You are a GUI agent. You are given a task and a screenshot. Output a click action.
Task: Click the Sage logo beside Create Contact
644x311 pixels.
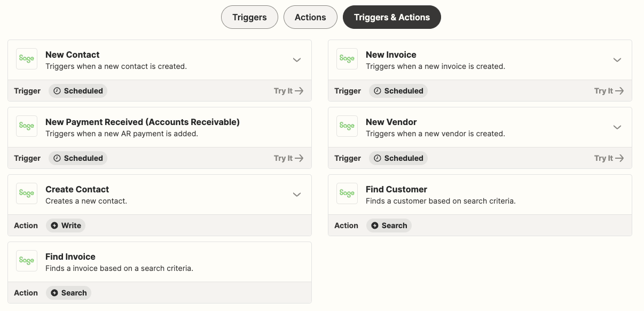pyautogui.click(x=27, y=193)
